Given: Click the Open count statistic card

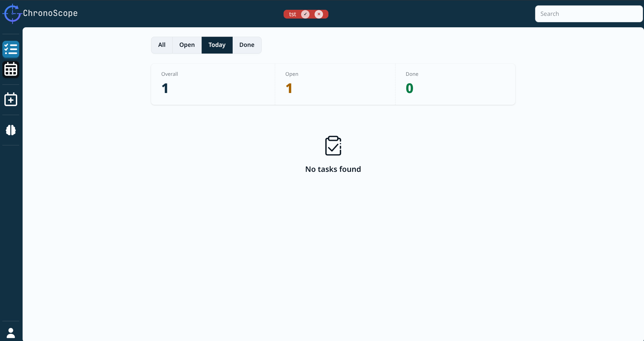Looking at the screenshot, I should (335, 84).
